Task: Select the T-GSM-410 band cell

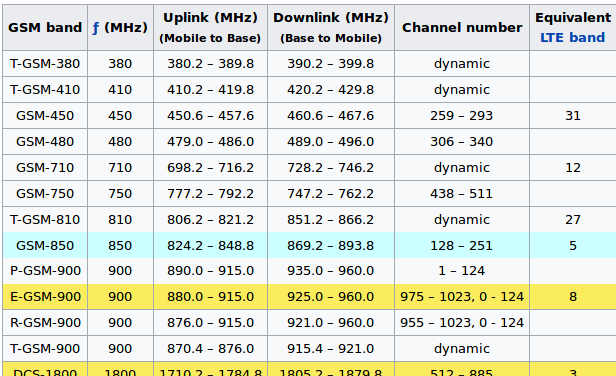Action: [45, 90]
